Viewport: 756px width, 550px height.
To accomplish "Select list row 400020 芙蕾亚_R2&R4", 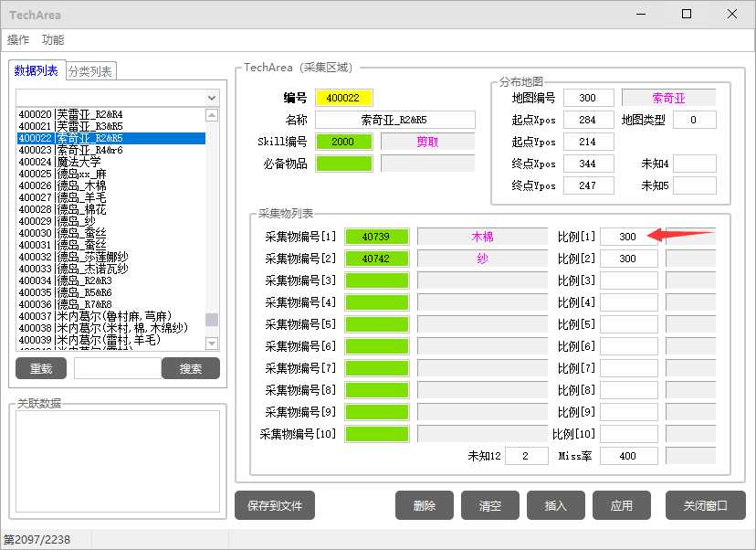I will [x=110, y=114].
